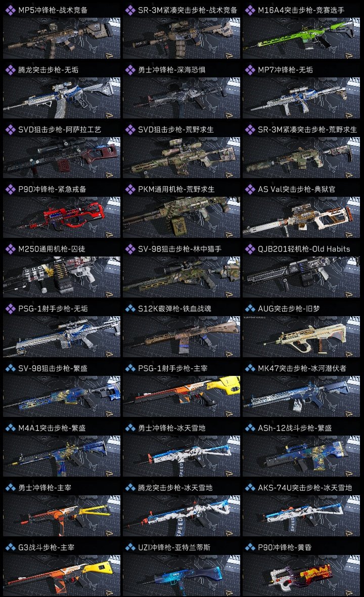The image size is (364, 597).
Task: Click the M250通用机枪-囚徒 title label
Action: pos(52,249)
